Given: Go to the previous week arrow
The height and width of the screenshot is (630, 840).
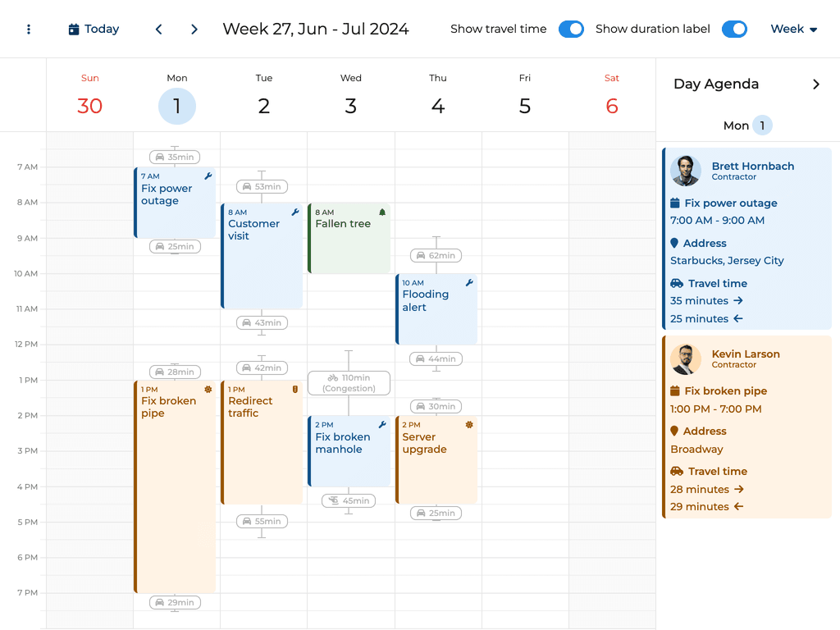Looking at the screenshot, I should (x=159, y=30).
